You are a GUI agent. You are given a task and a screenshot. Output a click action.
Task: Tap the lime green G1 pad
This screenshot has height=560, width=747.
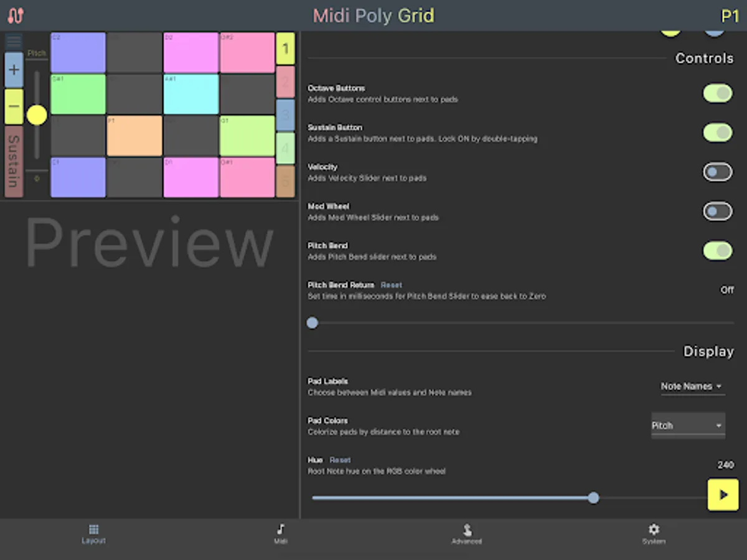pos(247,136)
